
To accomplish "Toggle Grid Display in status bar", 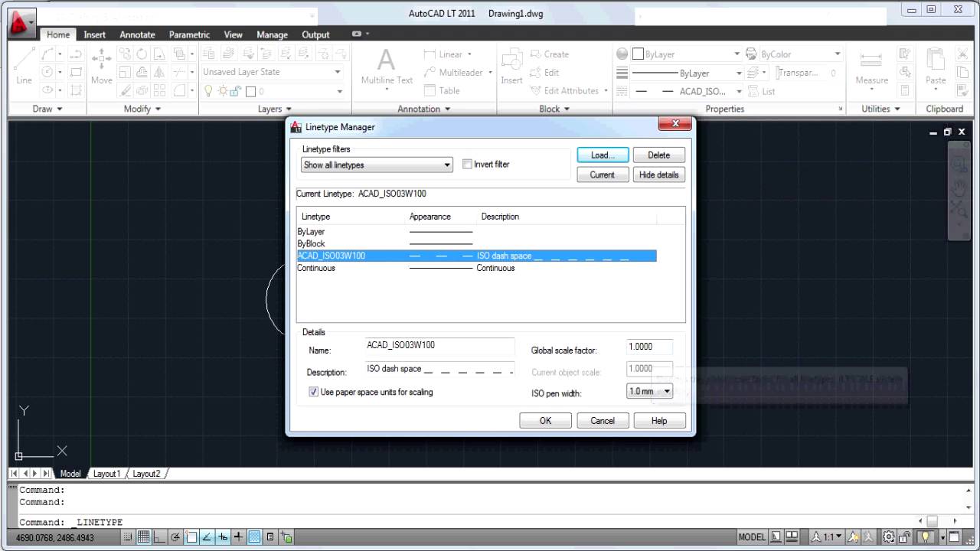I will (x=144, y=537).
